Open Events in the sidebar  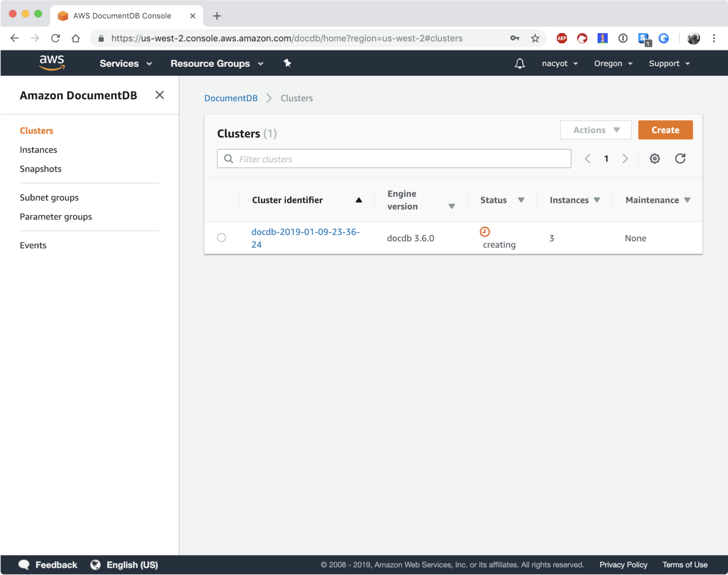(33, 245)
